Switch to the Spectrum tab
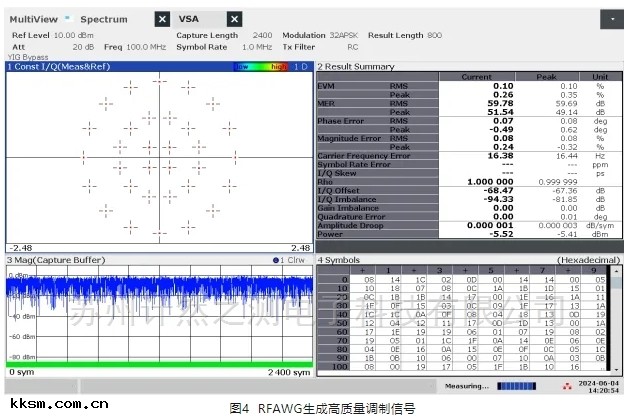The height and width of the screenshot is (420, 640). [104, 19]
